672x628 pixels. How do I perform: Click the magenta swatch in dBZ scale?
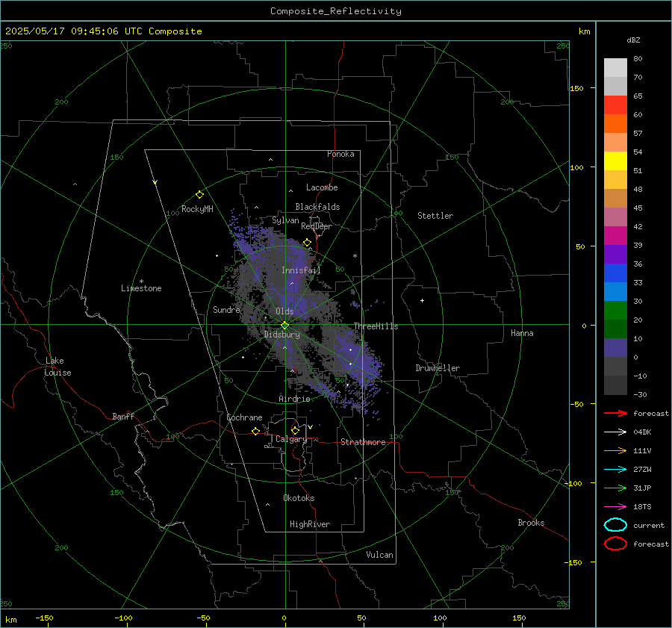click(x=615, y=235)
